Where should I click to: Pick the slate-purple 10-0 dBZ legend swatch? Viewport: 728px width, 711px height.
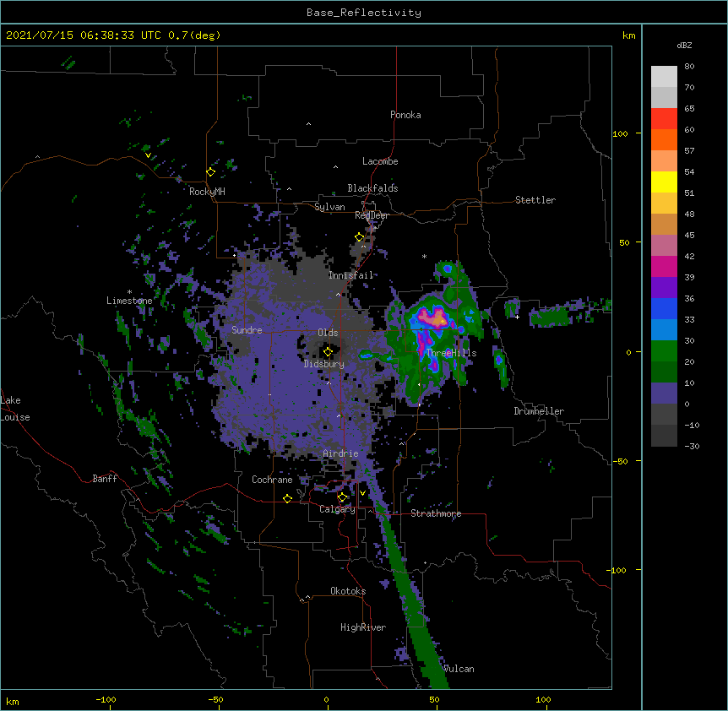pos(664,393)
